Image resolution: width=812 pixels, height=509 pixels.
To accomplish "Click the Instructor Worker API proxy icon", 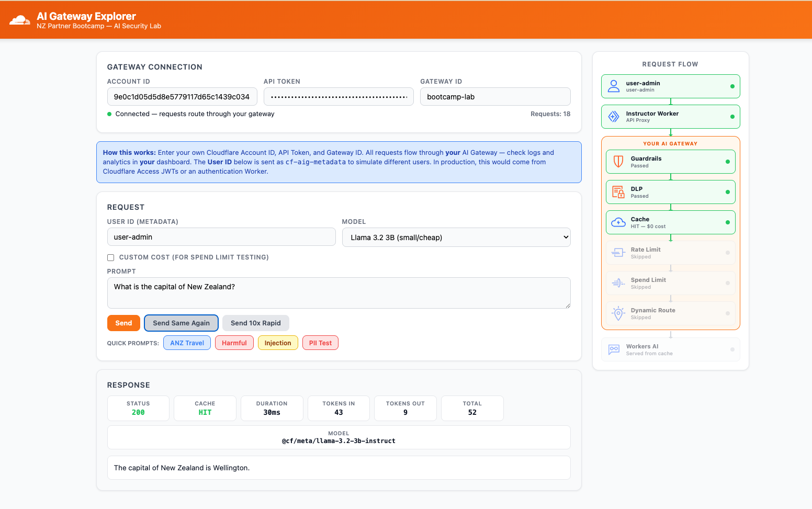I will pyautogui.click(x=614, y=117).
